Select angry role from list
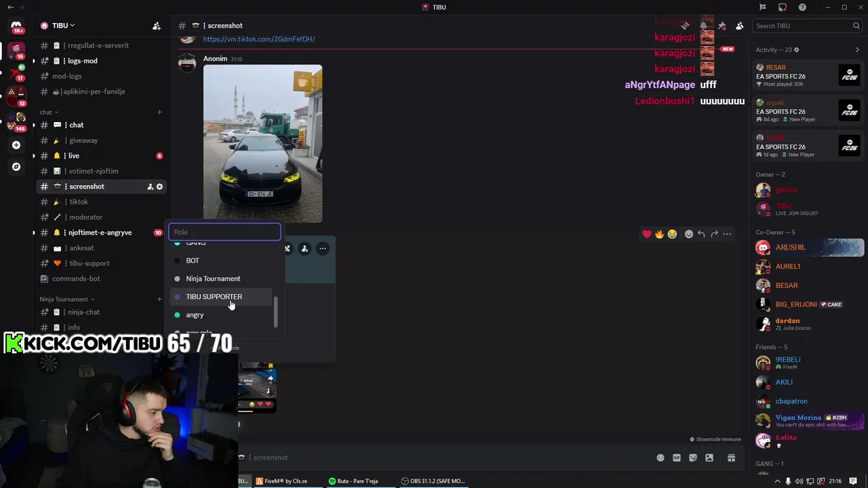Viewport: 868px width, 488px height. click(x=221, y=314)
